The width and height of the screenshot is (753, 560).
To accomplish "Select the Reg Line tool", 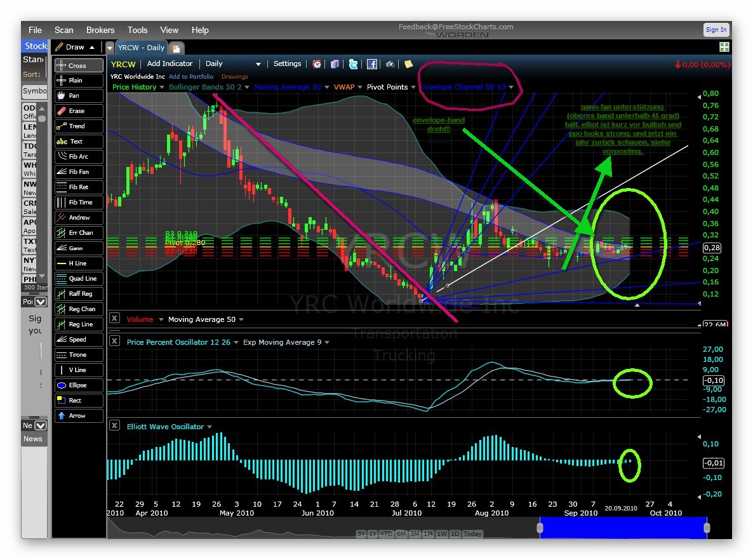I will coord(79,324).
